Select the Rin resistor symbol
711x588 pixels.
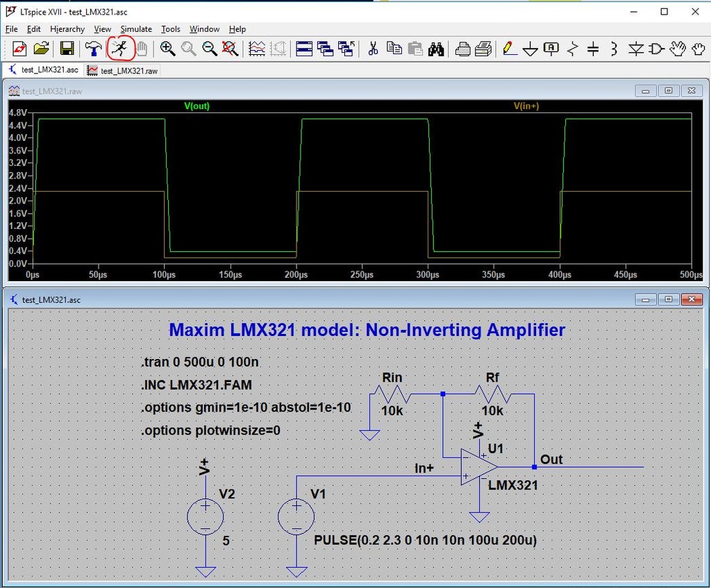coord(393,394)
